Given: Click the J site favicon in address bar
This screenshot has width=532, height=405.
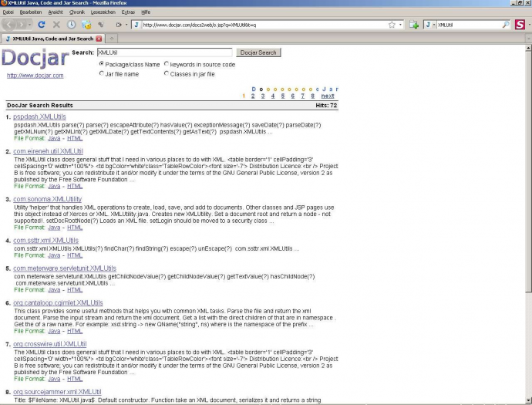Looking at the screenshot, I should point(136,25).
